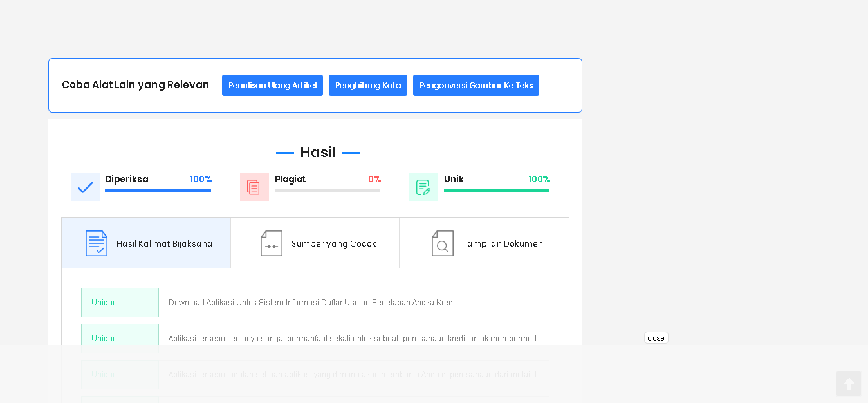Select the 'Aplikasi tersebut tentunya' sentence row

click(x=355, y=339)
